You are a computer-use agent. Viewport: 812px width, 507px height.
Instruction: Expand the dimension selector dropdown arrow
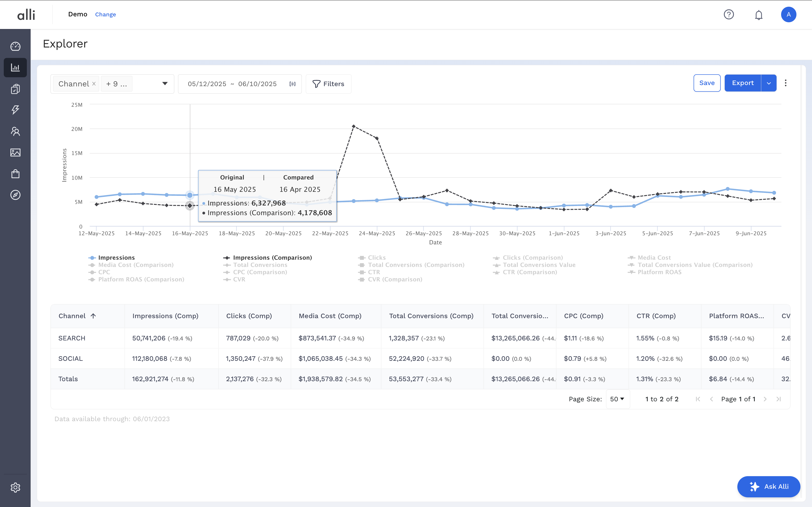click(165, 84)
